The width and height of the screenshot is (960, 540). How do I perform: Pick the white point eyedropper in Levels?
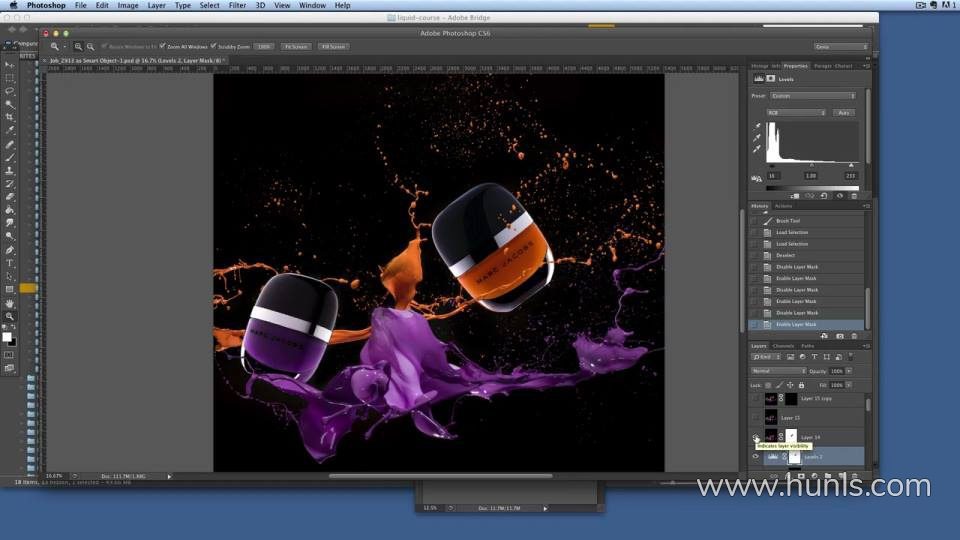tap(757, 149)
